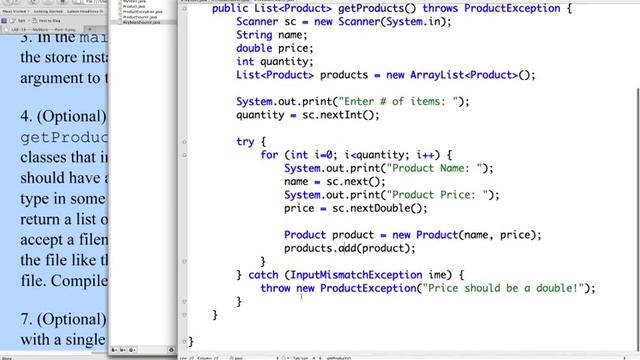Open Product.java in the project drawer

coord(134,7)
